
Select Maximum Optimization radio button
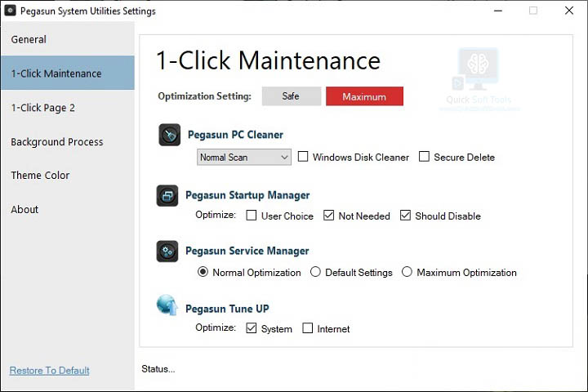click(x=407, y=272)
